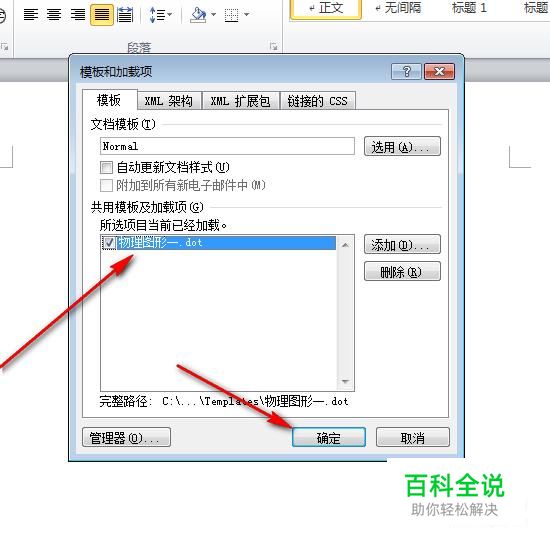This screenshot has height=550, width=550.
Task: Apply paragraph shading fill
Action: 199,15
